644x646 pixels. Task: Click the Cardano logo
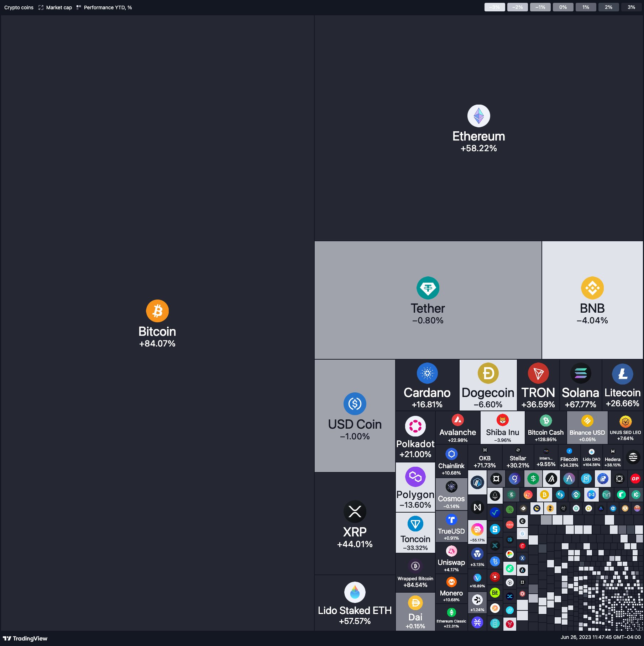427,373
